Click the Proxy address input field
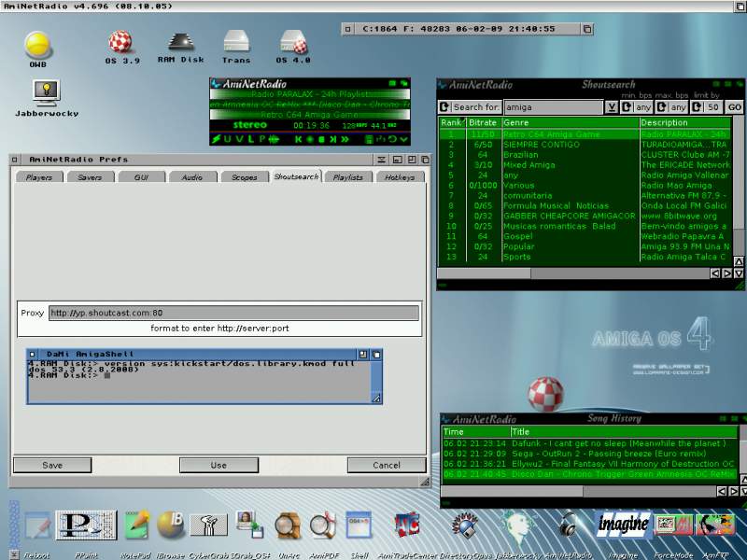The width and height of the screenshot is (747, 560). point(233,313)
